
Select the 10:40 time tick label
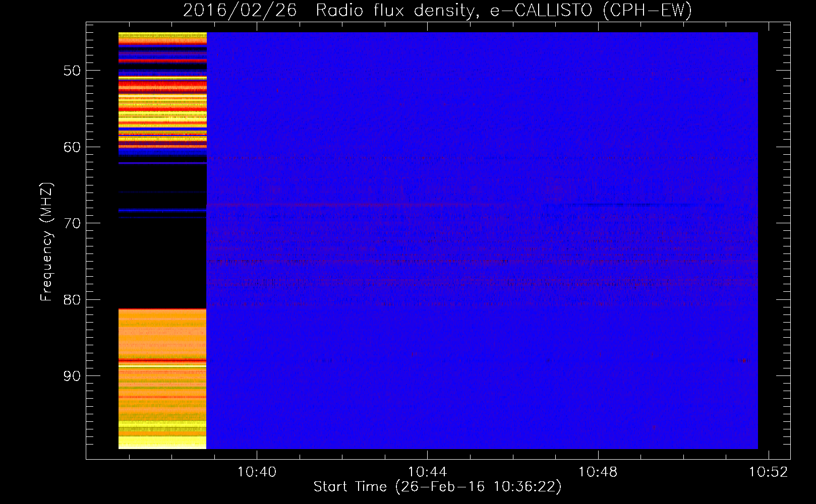(257, 472)
